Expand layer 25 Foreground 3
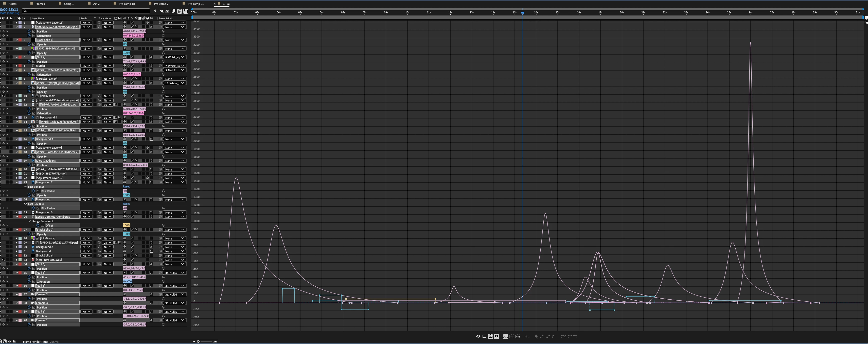 point(16,213)
